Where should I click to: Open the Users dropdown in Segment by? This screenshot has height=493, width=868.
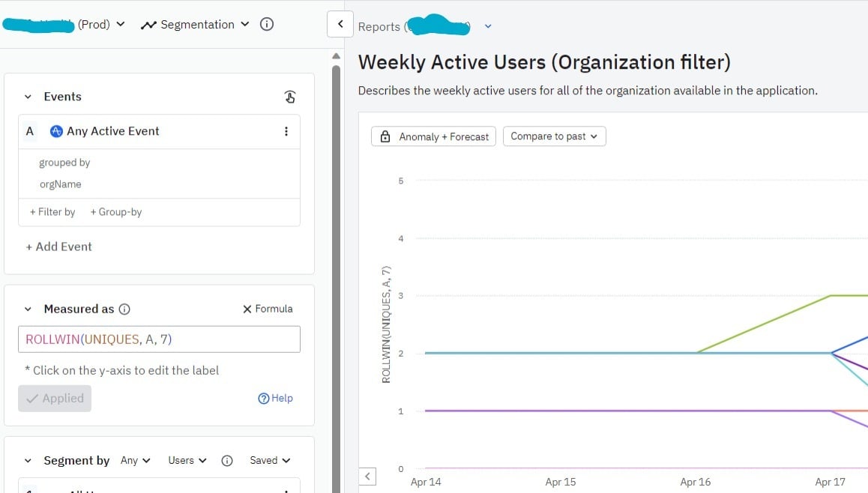187,460
